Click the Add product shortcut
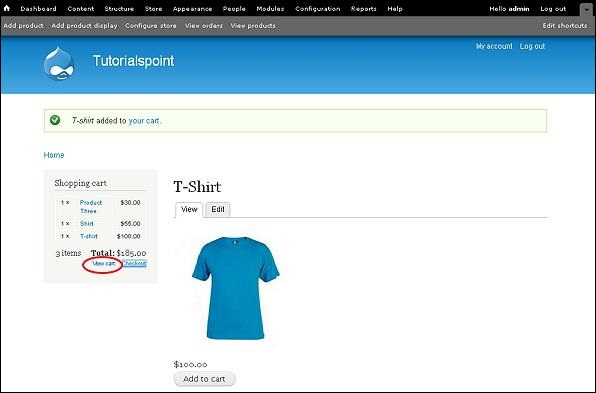 (x=24, y=25)
